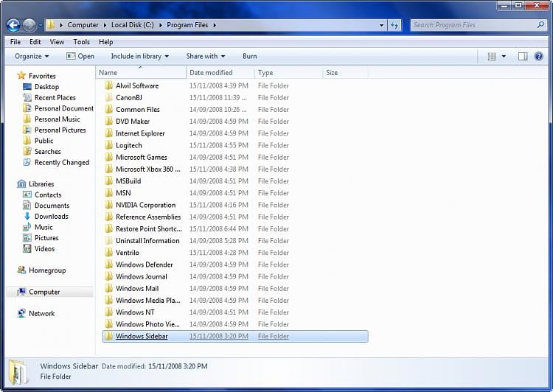Click Computer in the address breadcrumb
Viewport: 553px width, 392px height.
(83, 25)
